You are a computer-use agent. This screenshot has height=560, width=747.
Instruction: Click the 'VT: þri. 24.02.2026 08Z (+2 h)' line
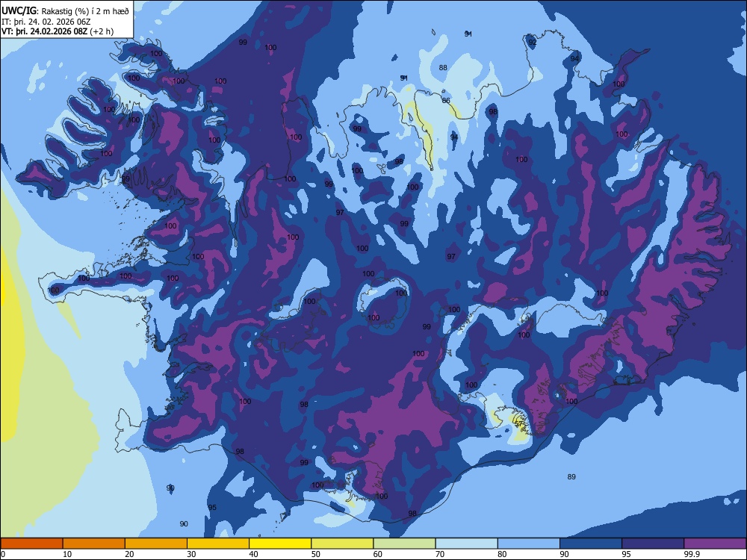(x=58, y=31)
